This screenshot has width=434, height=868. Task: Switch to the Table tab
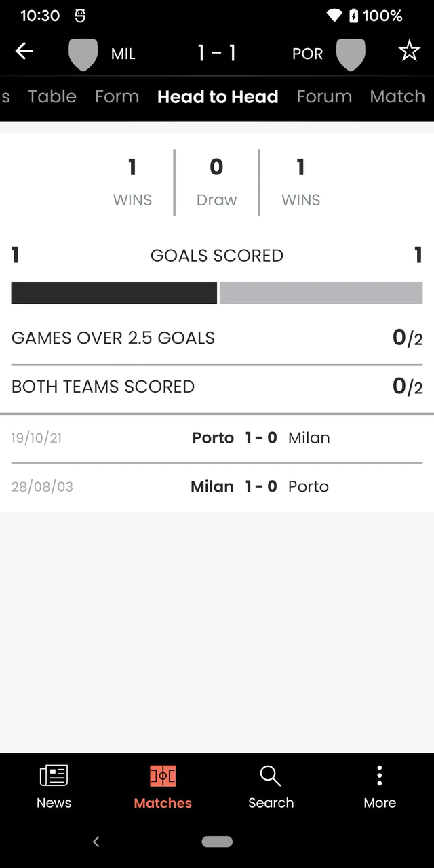point(52,96)
